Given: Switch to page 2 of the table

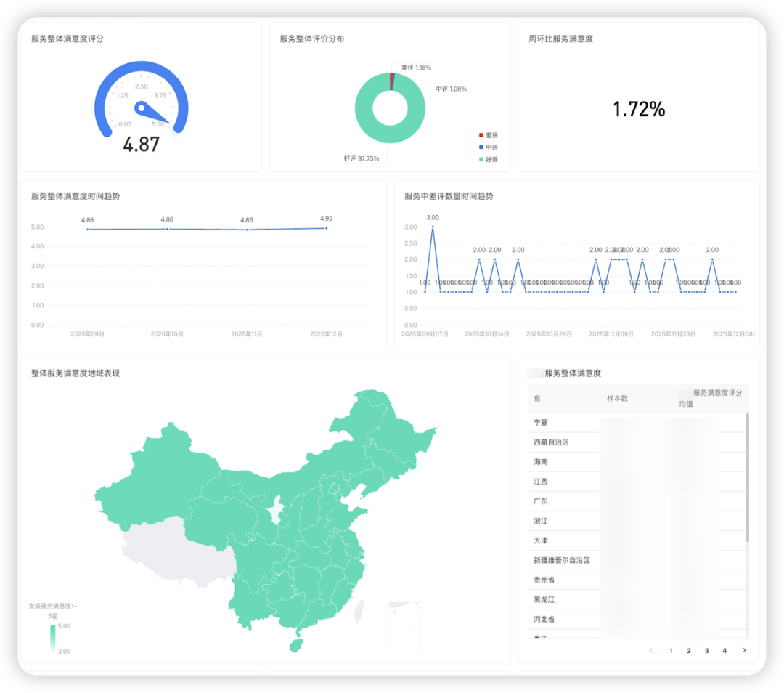Looking at the screenshot, I should pos(689,650).
